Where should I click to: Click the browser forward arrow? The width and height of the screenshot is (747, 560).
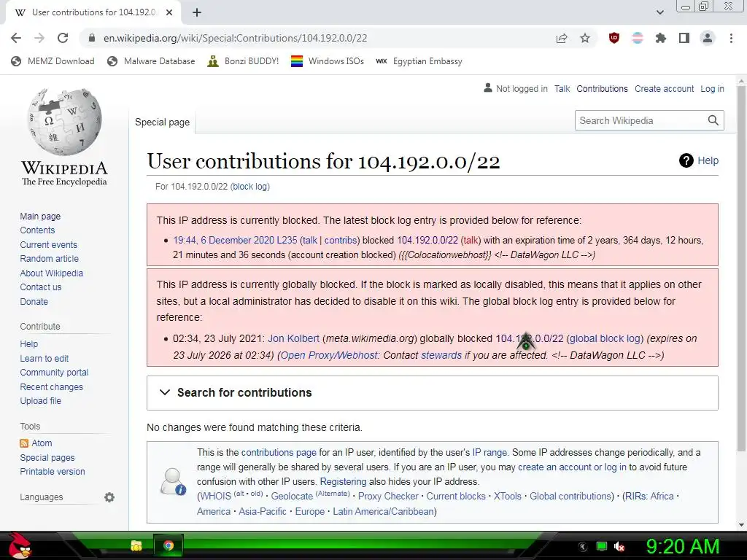pos(39,38)
